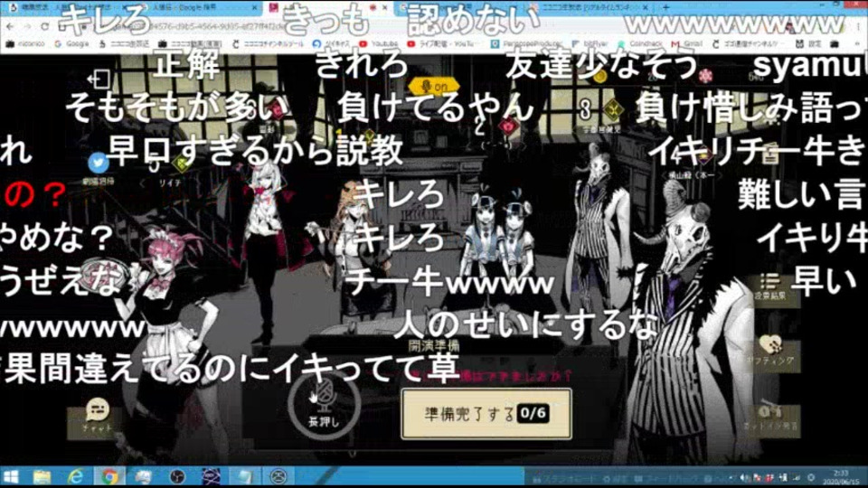Open Windows Start menu
This screenshot has height=488, width=868.
(x=11, y=476)
